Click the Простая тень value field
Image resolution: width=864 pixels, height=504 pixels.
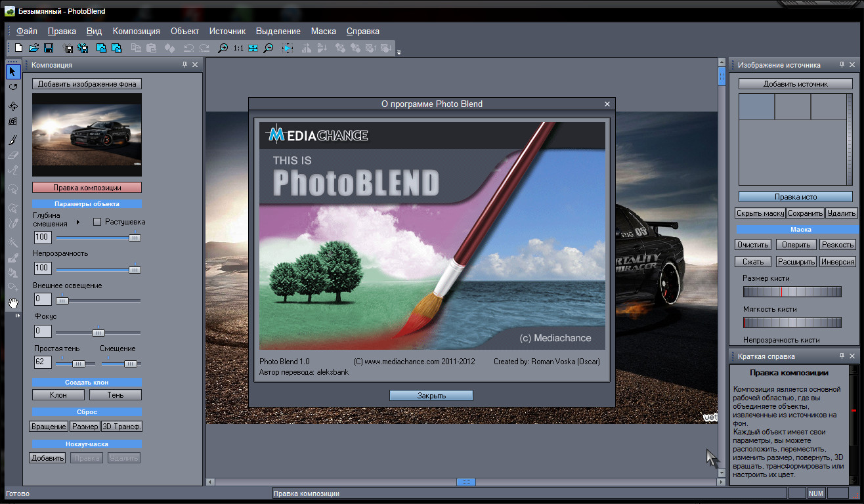tap(43, 362)
